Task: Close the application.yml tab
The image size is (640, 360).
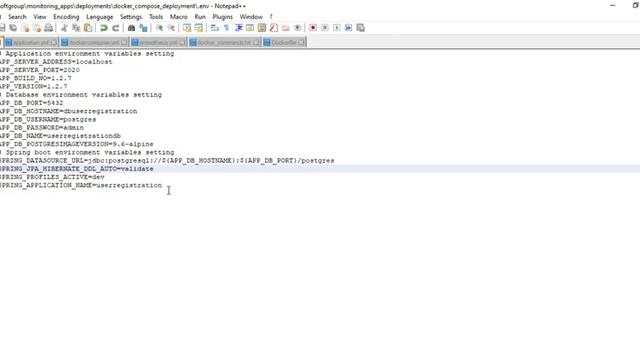Action: pyautogui.click(x=54, y=42)
